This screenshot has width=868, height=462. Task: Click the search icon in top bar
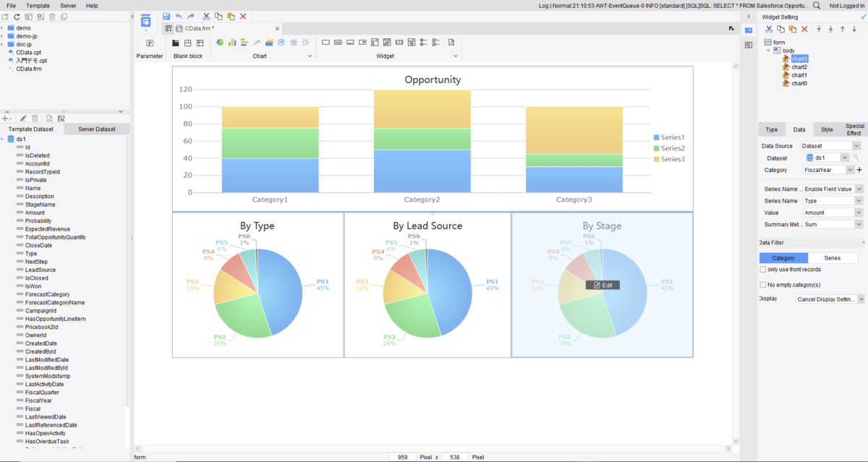[817, 5]
